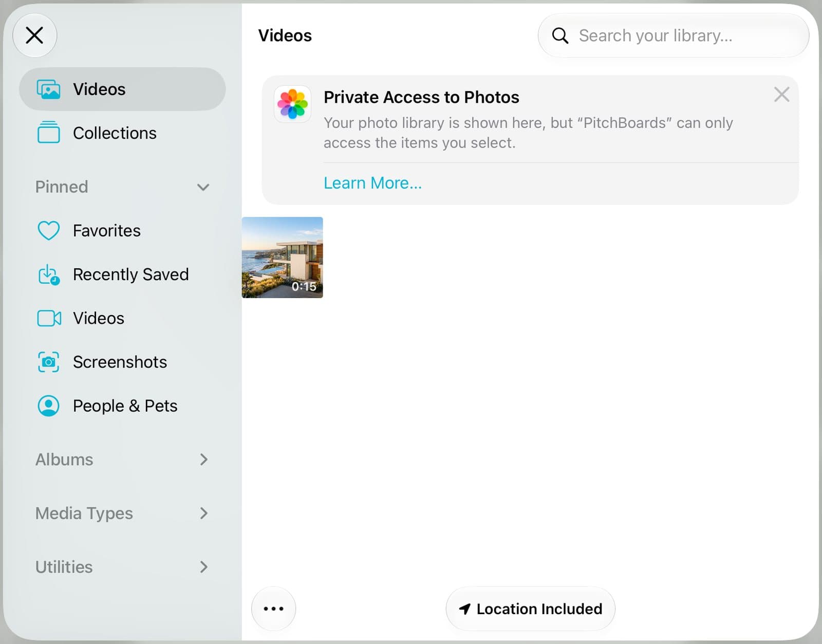Toggle the Location Included button
Screen dimensions: 822x644
click(x=530, y=609)
